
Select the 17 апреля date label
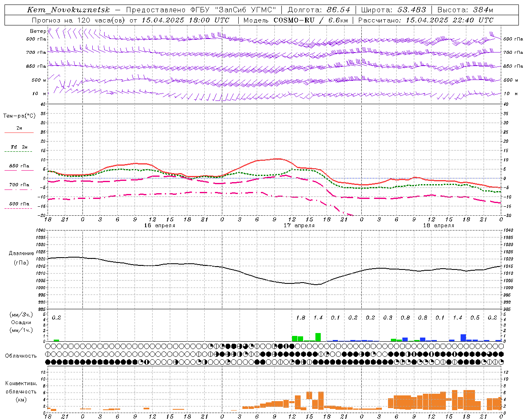point(299,226)
